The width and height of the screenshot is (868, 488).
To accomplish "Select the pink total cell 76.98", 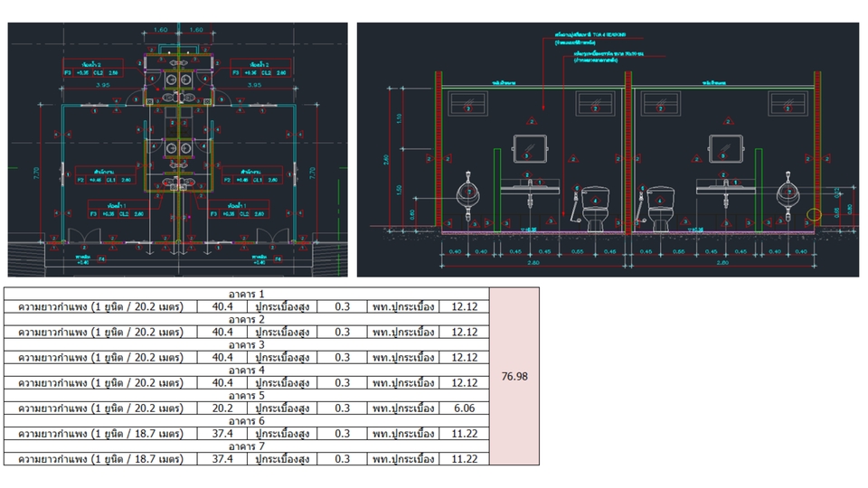I will pos(514,376).
